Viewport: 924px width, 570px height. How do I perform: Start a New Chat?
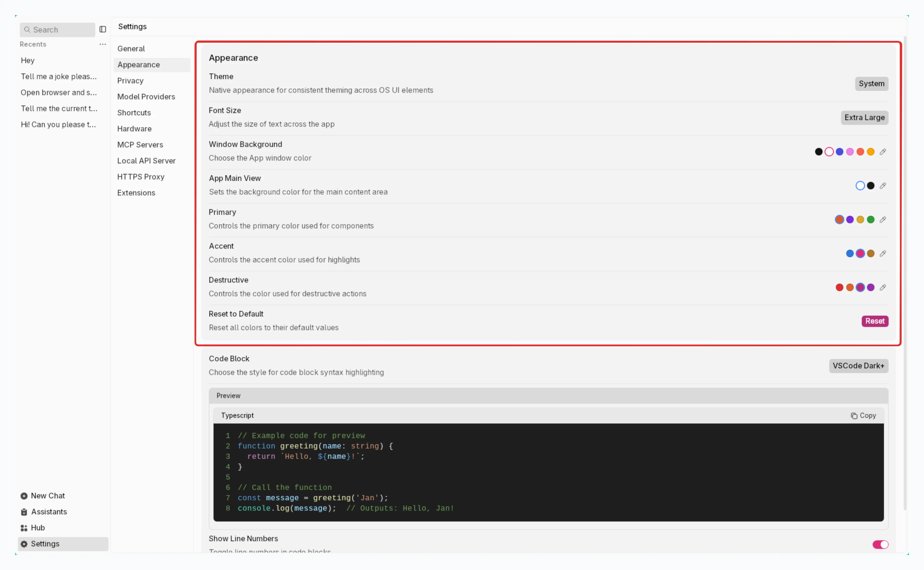(48, 496)
